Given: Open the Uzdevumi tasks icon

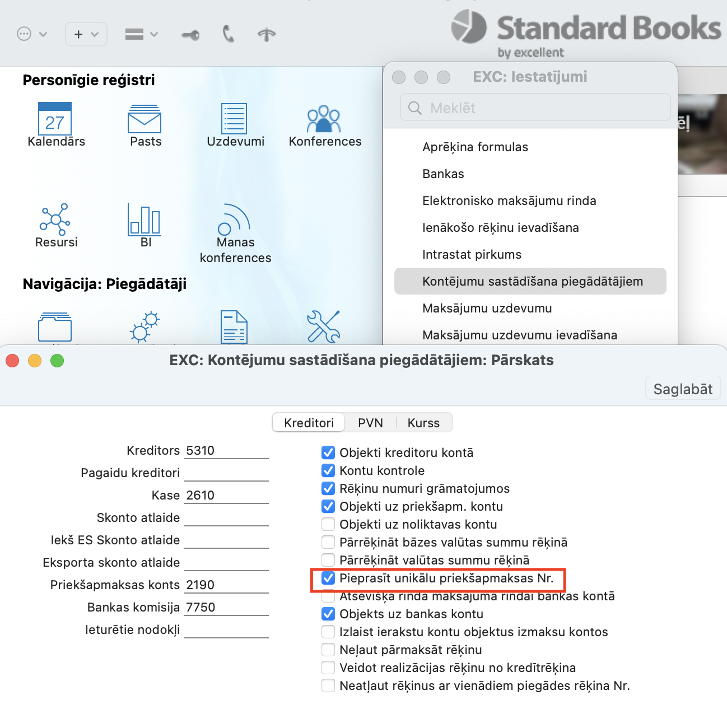Looking at the screenshot, I should 234,119.
